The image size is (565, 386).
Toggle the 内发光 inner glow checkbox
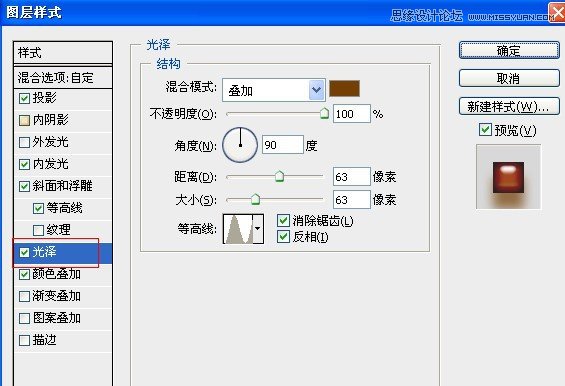[24, 164]
